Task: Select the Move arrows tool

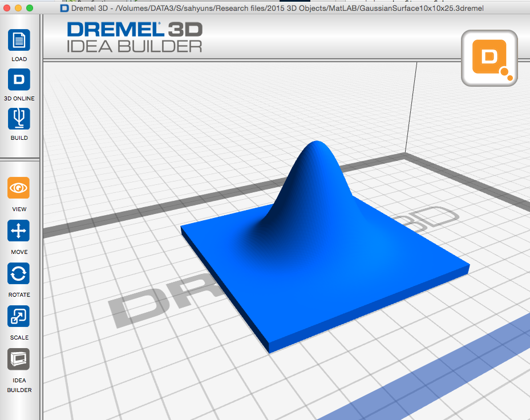Action: point(19,231)
